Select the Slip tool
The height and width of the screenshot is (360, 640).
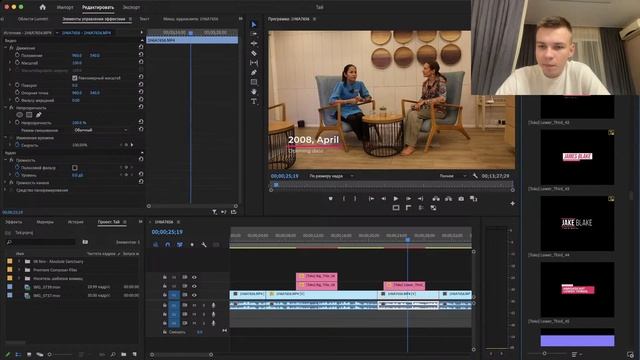(x=254, y=63)
